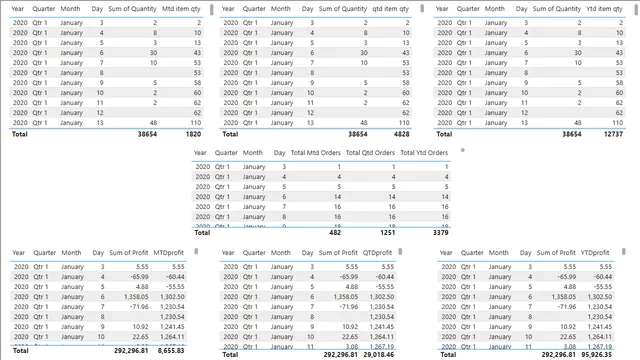Image resolution: width=640 pixels, height=360 pixels.
Task: Select the Total Ytd Orders total 3379
Action: (x=440, y=233)
